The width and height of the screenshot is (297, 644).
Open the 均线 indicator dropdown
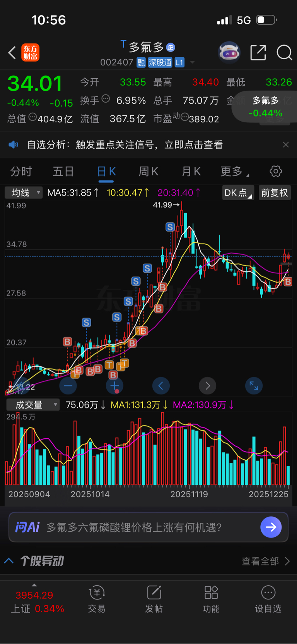point(24,192)
